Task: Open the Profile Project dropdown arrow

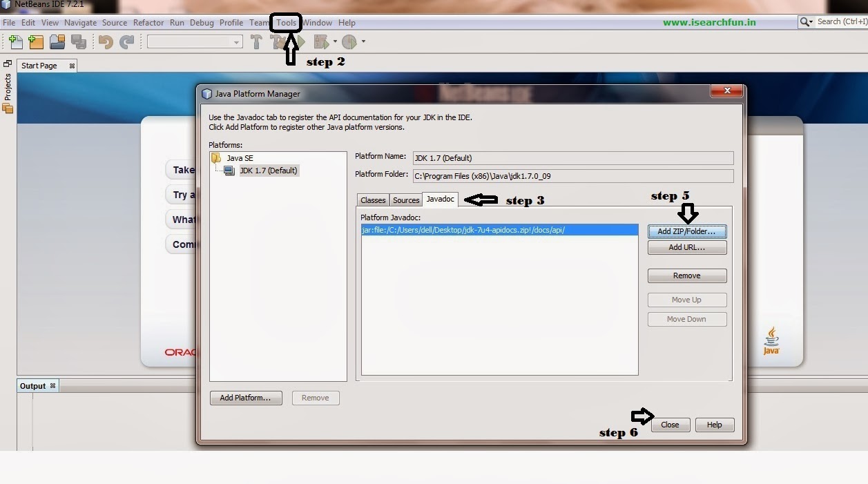Action: point(363,42)
